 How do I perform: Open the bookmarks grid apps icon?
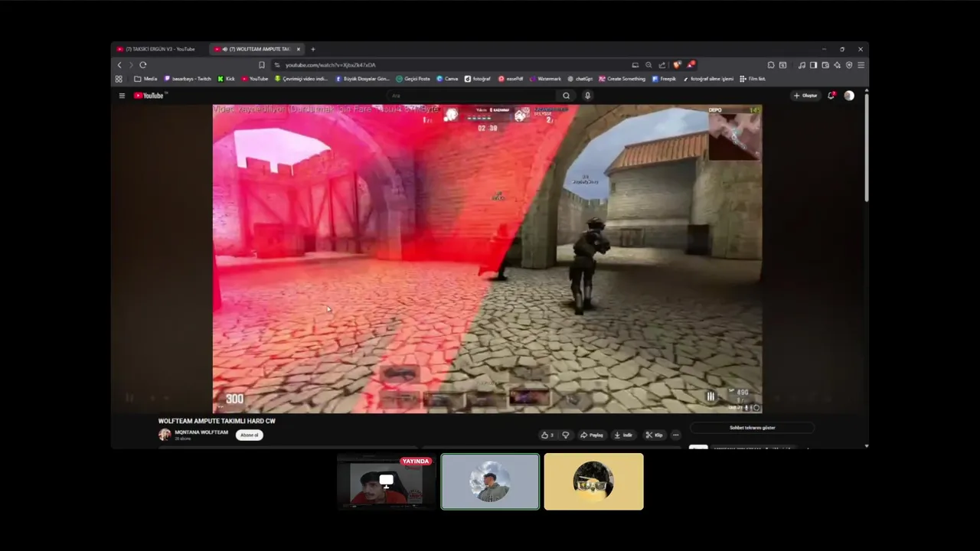(x=119, y=79)
